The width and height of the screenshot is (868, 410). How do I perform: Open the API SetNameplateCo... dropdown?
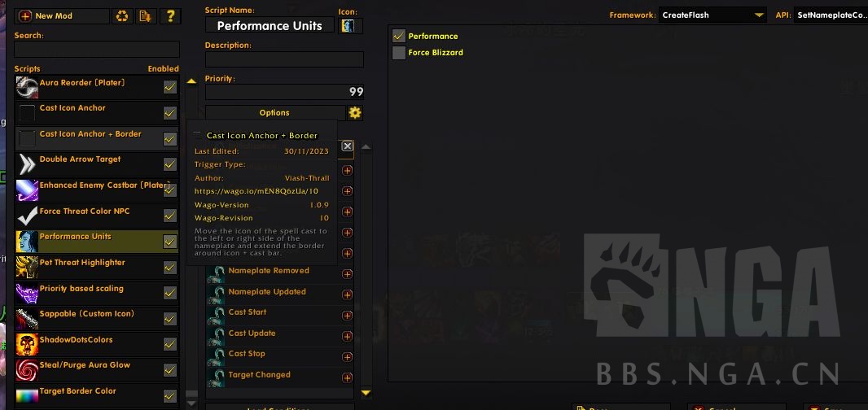(831, 15)
